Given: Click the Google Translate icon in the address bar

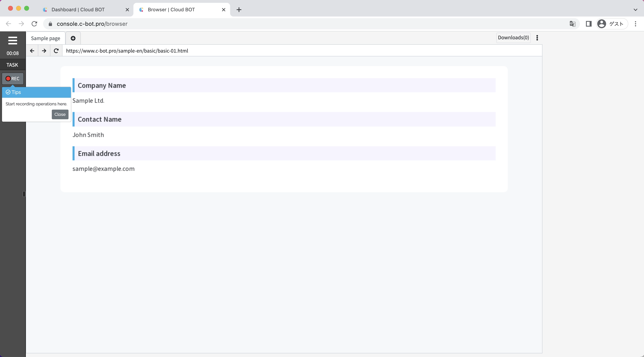Looking at the screenshot, I should click(572, 24).
